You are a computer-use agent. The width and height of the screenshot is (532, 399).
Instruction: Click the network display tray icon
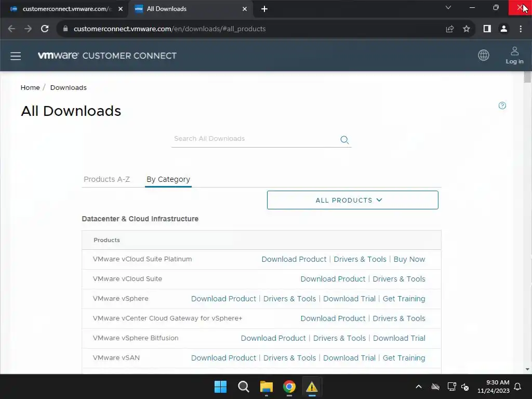(451, 387)
